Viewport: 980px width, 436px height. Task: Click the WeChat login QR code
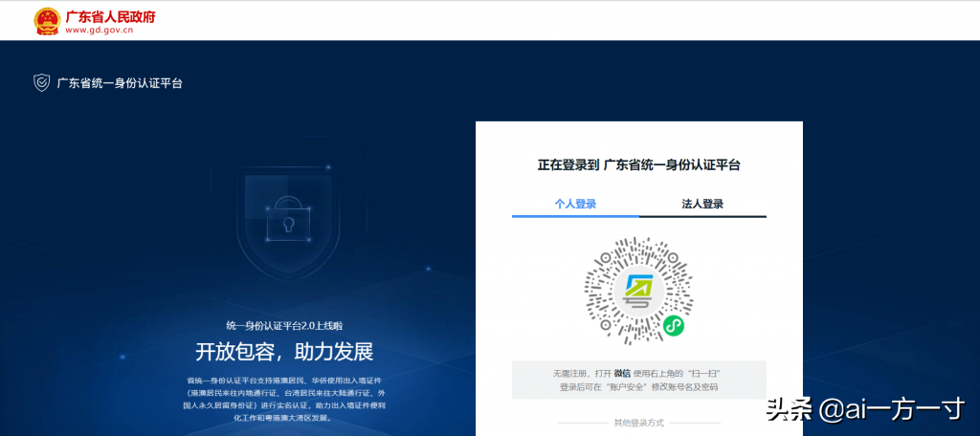point(638,291)
